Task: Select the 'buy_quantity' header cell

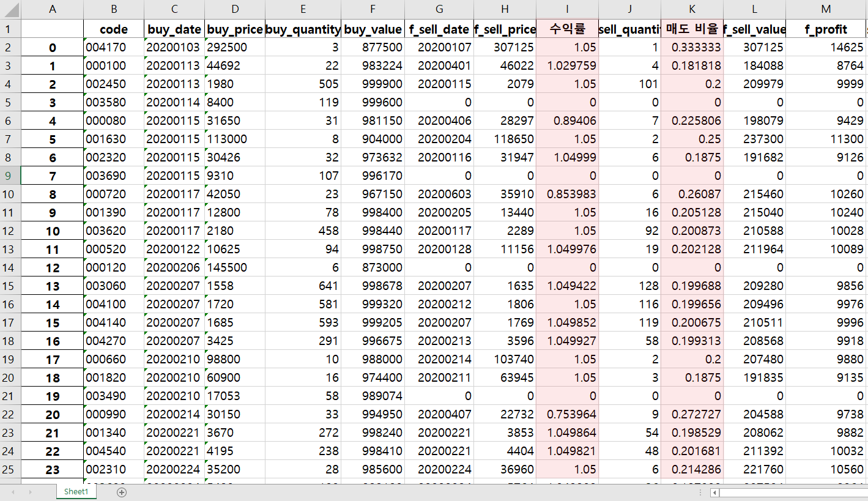Action: [303, 29]
